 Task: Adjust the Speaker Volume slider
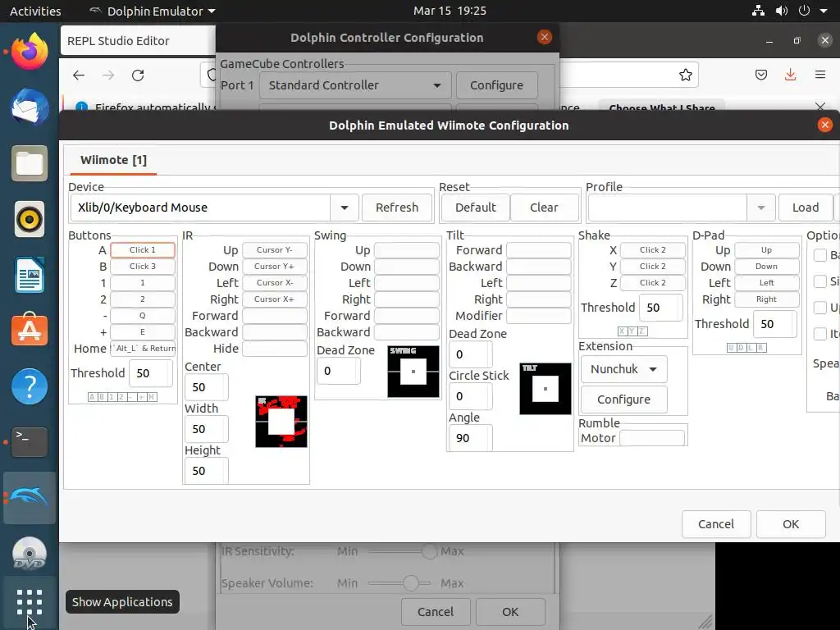(399, 583)
